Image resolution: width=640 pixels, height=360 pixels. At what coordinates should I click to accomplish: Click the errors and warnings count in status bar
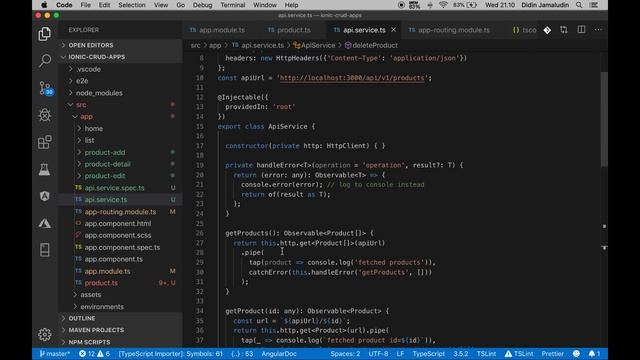[94, 354]
